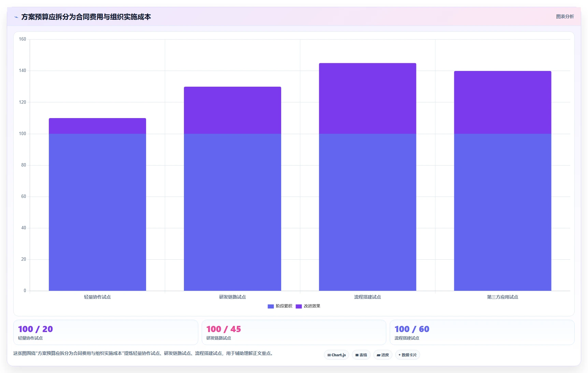Open the 100 / 60 流程搭建试点 data card

point(482,332)
